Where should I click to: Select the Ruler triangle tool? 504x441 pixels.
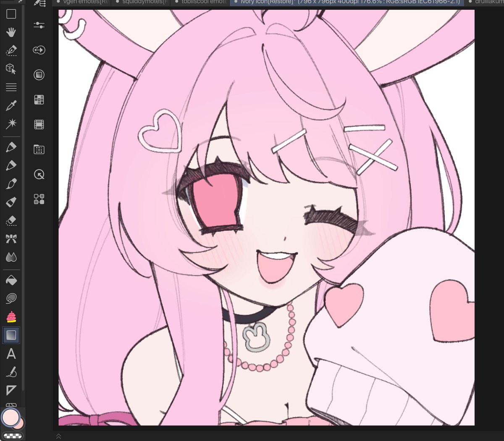click(11, 390)
